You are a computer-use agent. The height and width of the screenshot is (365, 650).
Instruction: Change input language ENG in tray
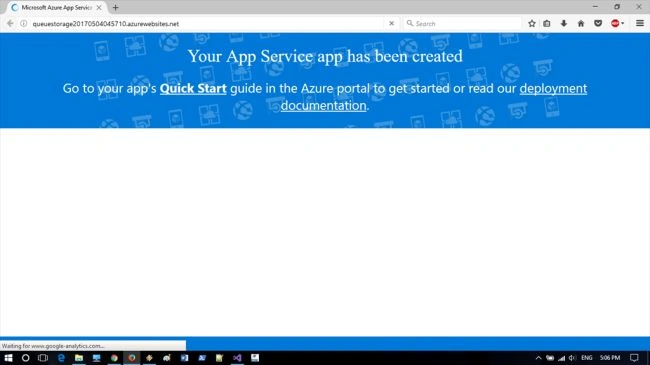587,358
